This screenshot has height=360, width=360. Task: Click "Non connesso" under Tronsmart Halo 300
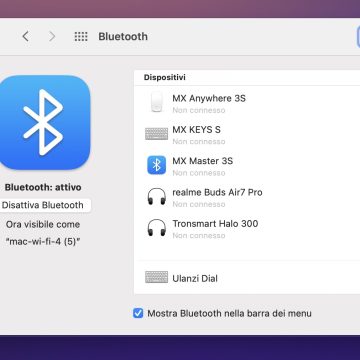[199, 235]
